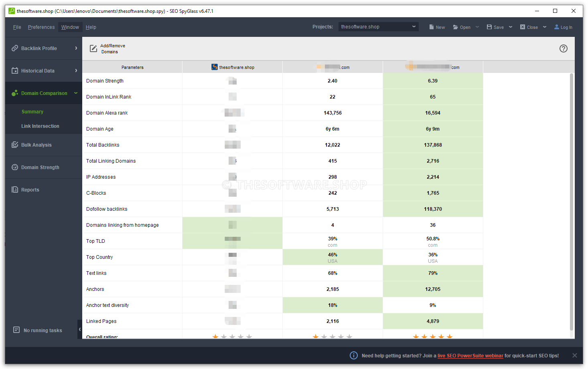The image size is (588, 369).
Task: Click the Reports icon
Action: click(x=15, y=190)
